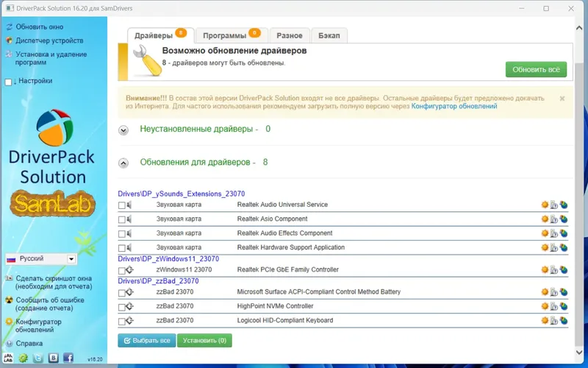Viewport: 588px width, 368px height.
Task: Open Конфигуратор обновлений in the sidebar
Action: [x=38, y=325]
